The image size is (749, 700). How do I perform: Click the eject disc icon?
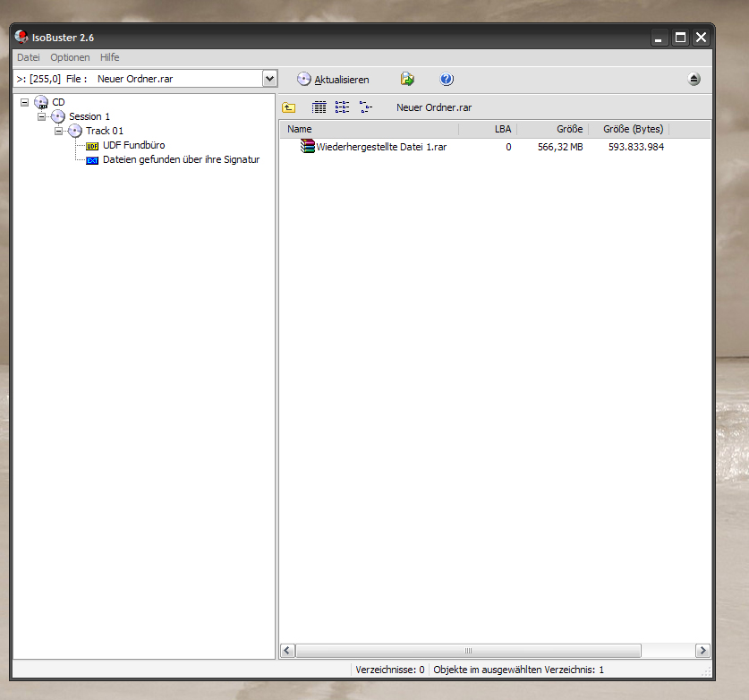point(694,79)
